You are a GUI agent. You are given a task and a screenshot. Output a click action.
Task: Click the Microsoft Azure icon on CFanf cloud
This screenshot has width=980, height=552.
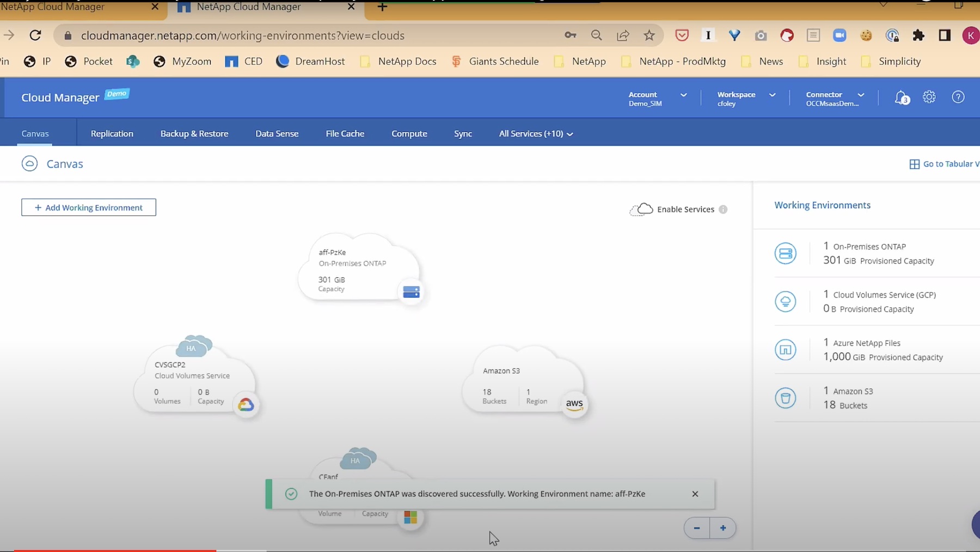click(411, 517)
